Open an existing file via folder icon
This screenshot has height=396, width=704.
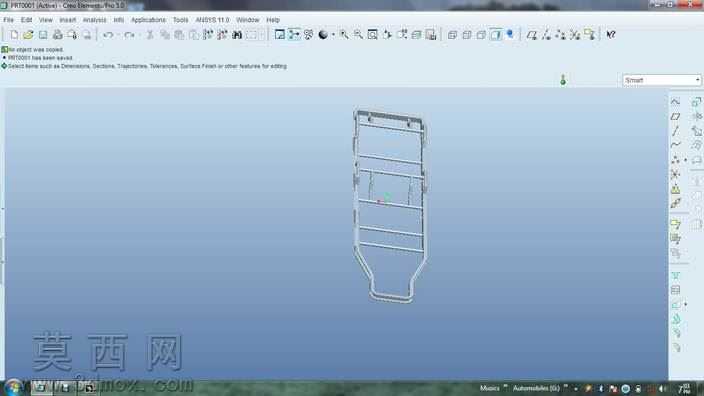[28, 35]
